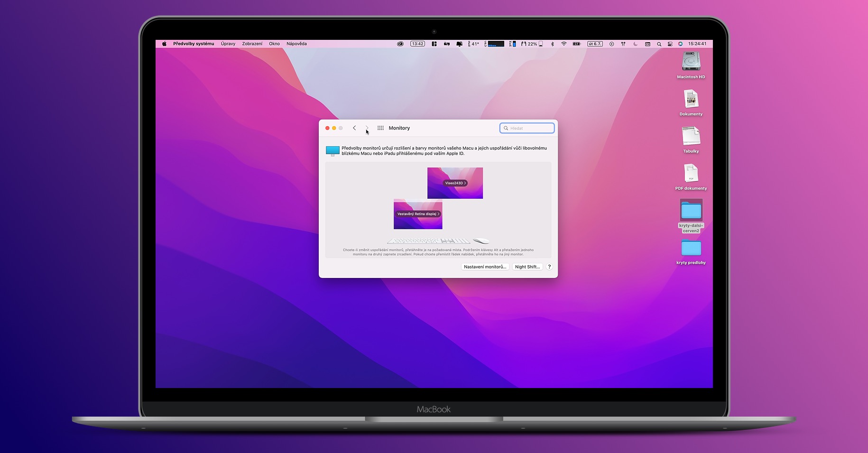Open the Macintosh HD desktop icon
The height and width of the screenshot is (453, 868).
[x=691, y=64]
